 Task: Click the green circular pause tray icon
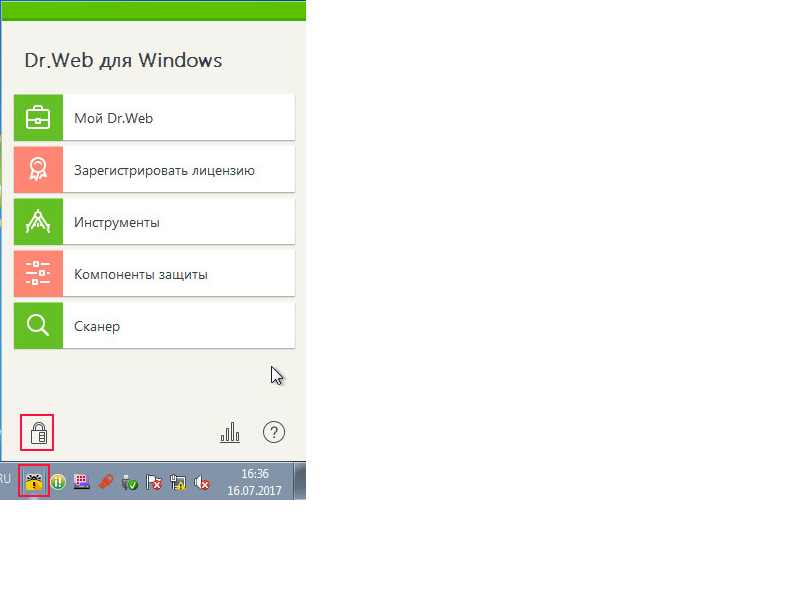[59, 481]
